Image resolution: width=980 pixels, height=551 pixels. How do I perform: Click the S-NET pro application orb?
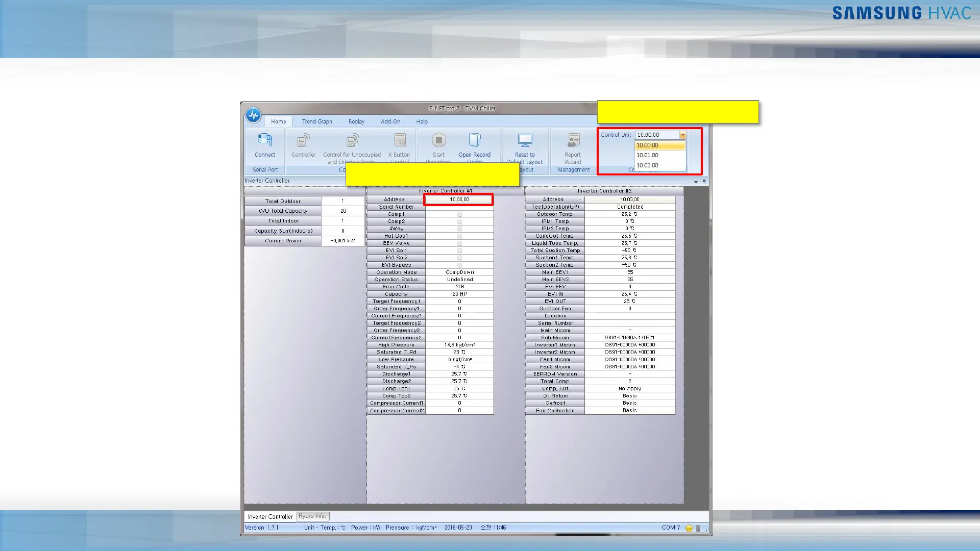[253, 115]
